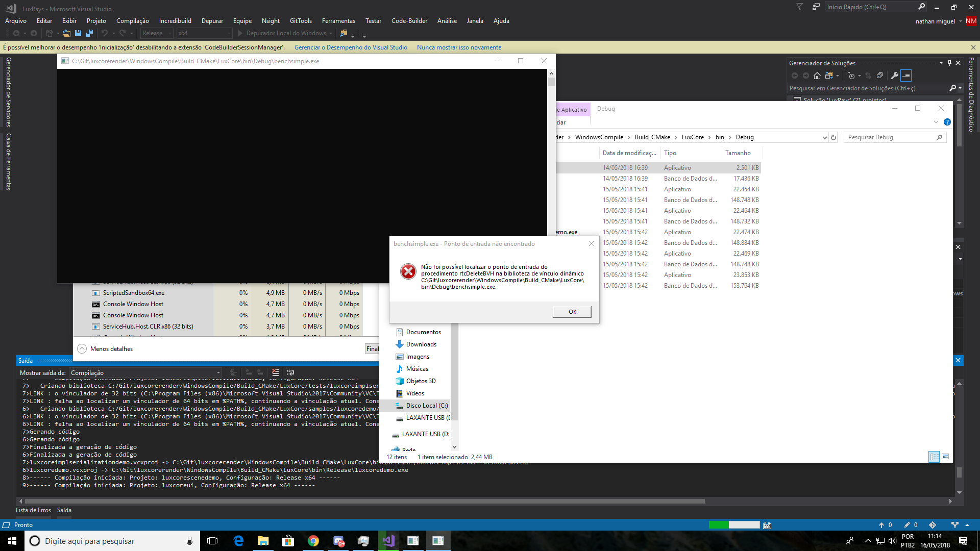
Task: Switch to the Lista de Erros tab
Action: coord(33,510)
